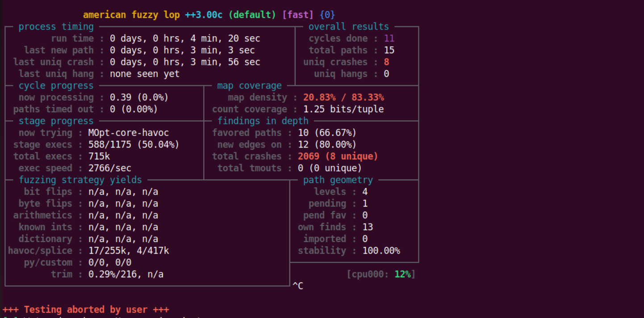Viewport: 644px width, 318px height.
Task: Expand the cycle progress section
Action: pos(56,85)
